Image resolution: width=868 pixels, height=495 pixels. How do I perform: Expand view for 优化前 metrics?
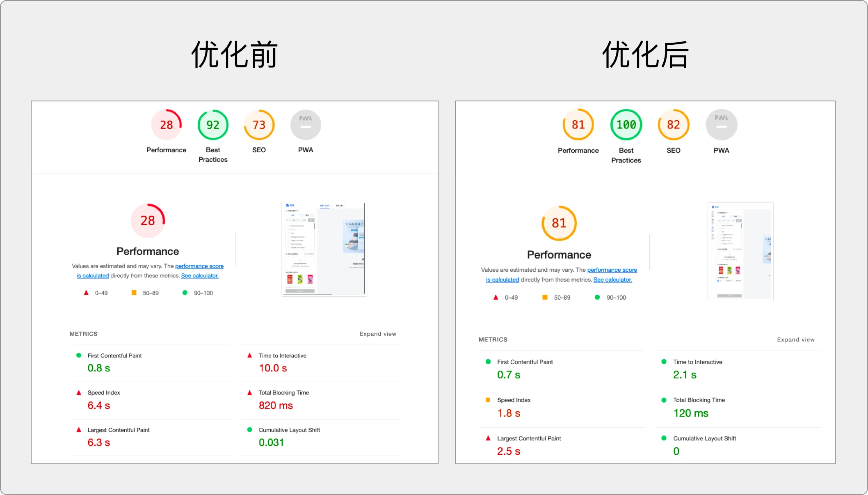click(x=378, y=333)
